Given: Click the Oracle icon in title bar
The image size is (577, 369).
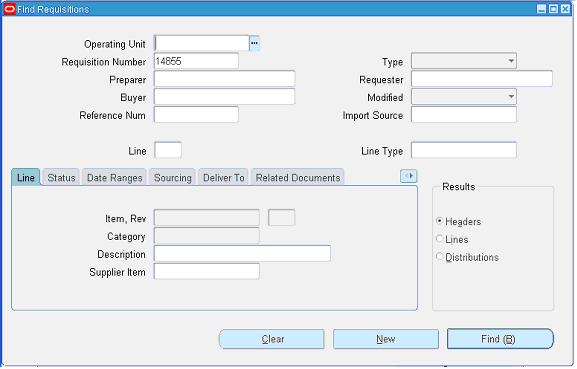Looking at the screenshot, I should tap(9, 9).
